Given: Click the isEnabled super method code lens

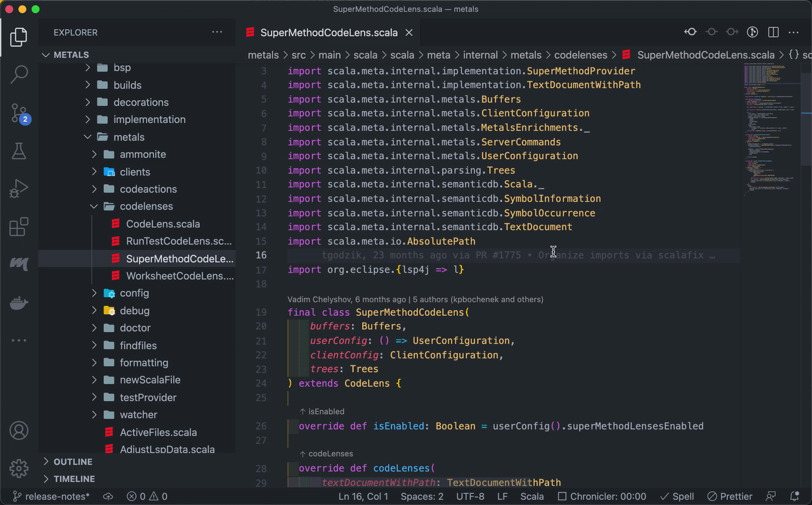Looking at the screenshot, I should [322, 412].
